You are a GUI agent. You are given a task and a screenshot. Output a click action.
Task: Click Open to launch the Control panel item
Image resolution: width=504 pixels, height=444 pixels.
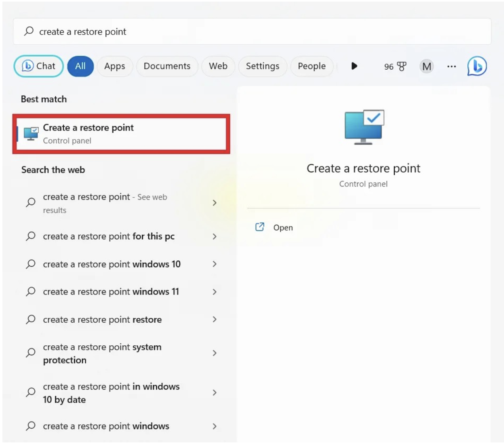(283, 227)
